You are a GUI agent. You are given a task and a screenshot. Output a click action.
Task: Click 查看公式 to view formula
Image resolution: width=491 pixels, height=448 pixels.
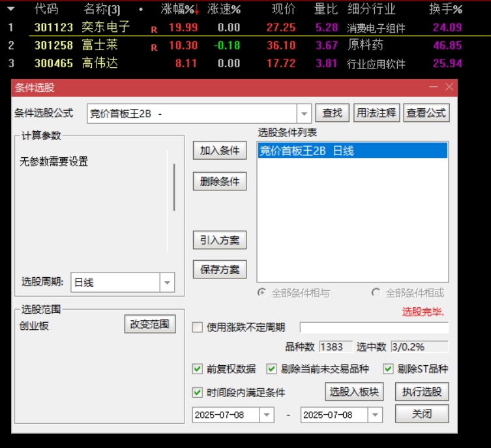[426, 113]
